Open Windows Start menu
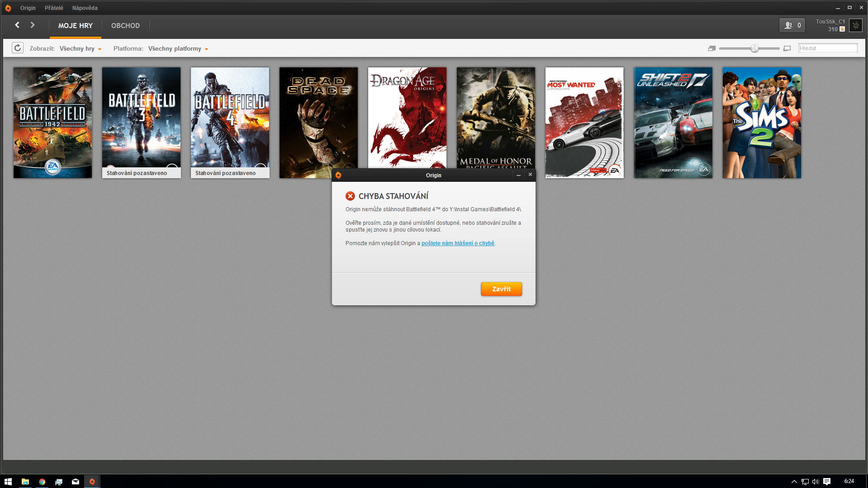Viewport: 868px width, 488px height. tap(8, 482)
